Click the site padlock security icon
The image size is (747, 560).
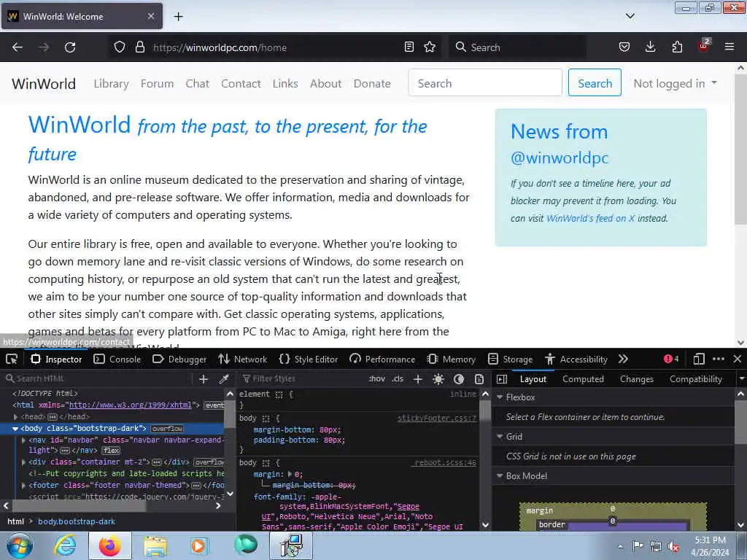point(139,47)
